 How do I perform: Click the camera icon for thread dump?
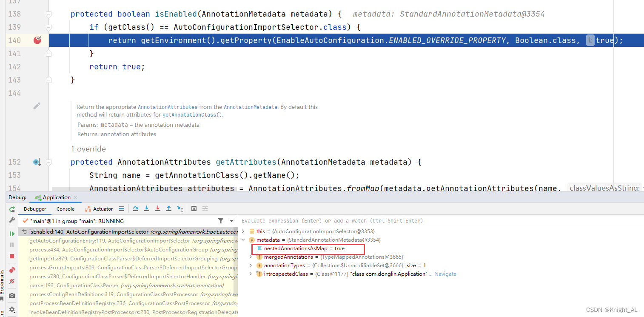click(x=12, y=295)
